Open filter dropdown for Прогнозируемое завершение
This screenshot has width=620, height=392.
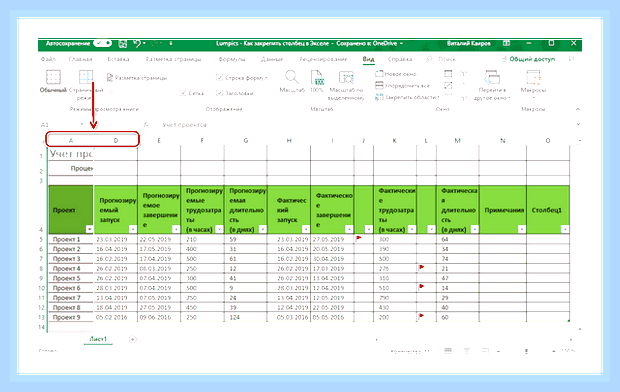tap(176, 229)
